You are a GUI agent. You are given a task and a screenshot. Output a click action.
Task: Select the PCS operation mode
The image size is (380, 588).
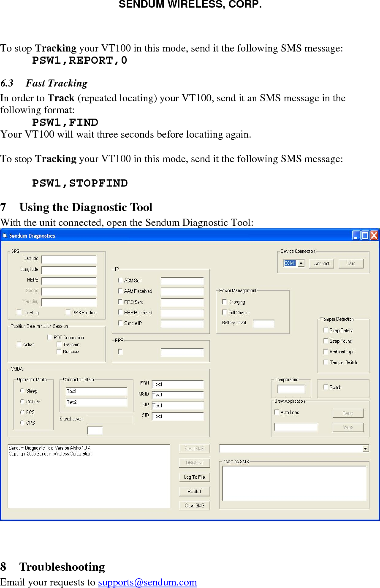(x=22, y=412)
